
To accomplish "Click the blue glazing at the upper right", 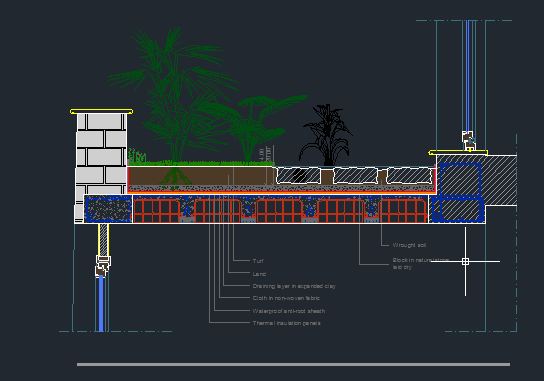I will tap(468, 75).
